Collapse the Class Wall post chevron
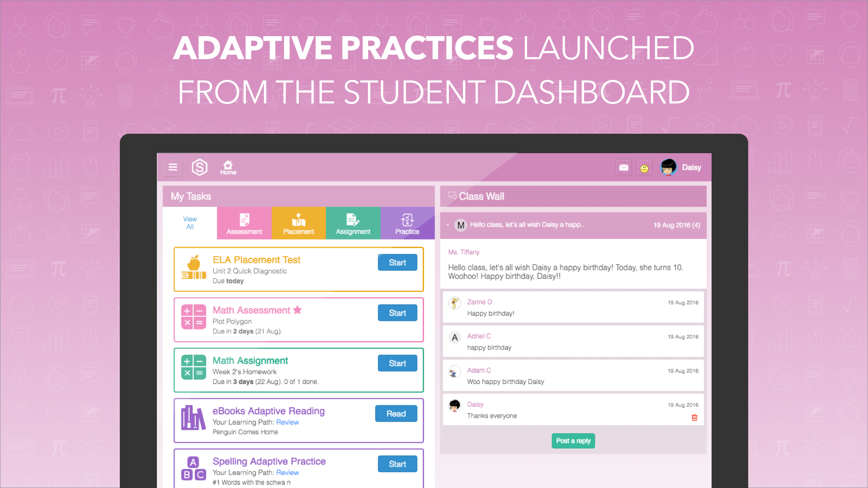The width and height of the screenshot is (868, 488). (448, 225)
